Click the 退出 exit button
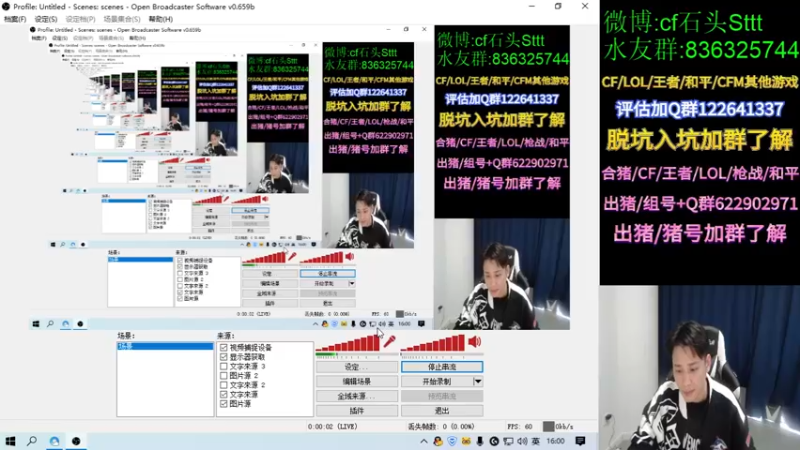Image resolution: width=800 pixels, height=450 pixels. (442, 411)
